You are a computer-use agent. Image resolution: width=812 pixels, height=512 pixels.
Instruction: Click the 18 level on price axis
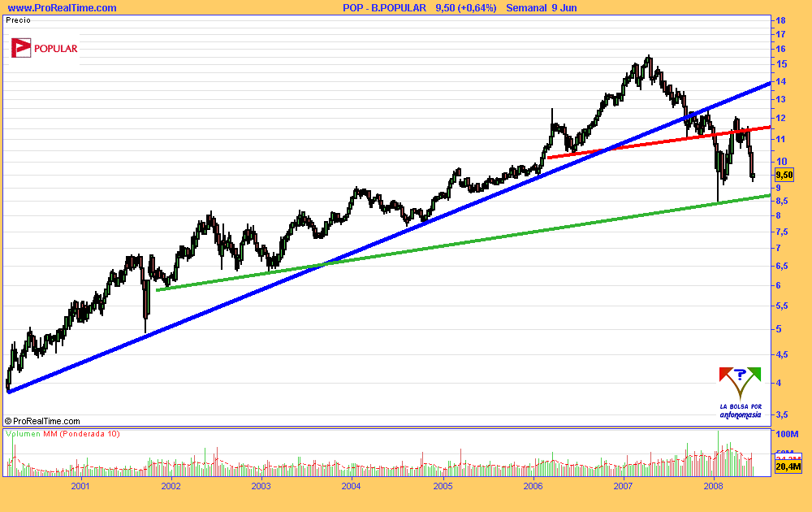780,20
